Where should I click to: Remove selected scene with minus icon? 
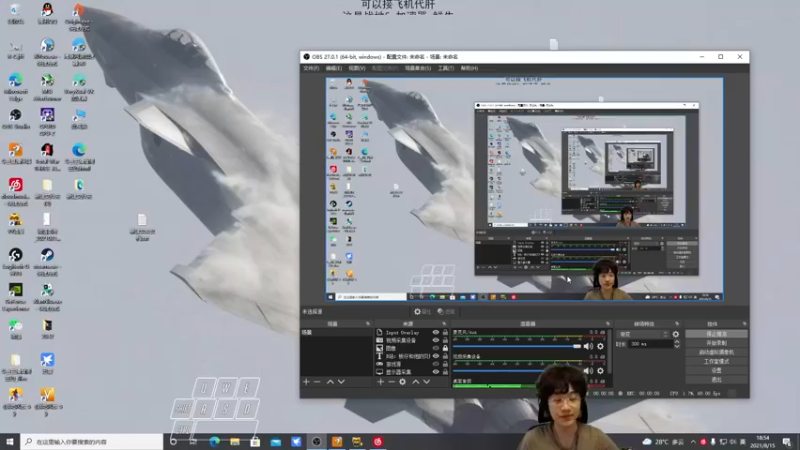[317, 382]
